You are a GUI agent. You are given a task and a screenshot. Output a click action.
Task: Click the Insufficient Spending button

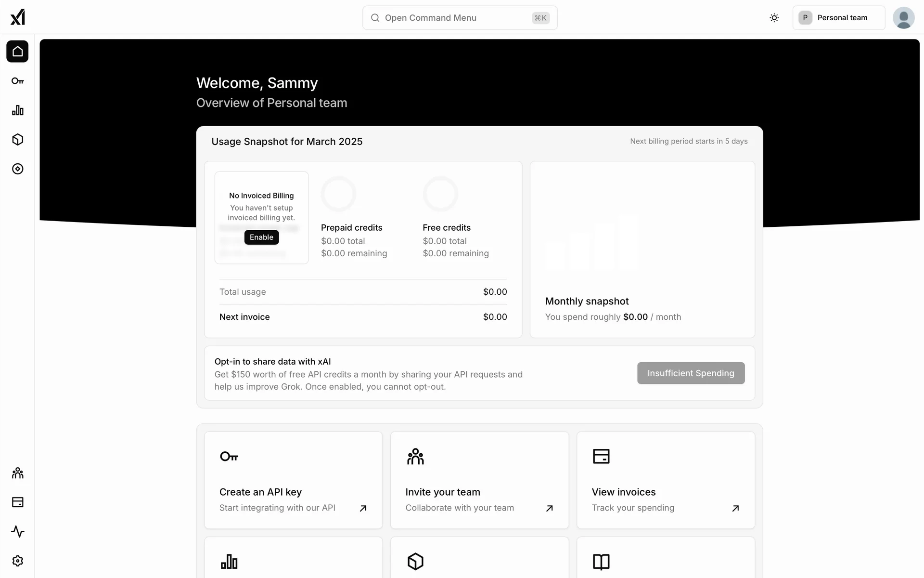(x=691, y=373)
